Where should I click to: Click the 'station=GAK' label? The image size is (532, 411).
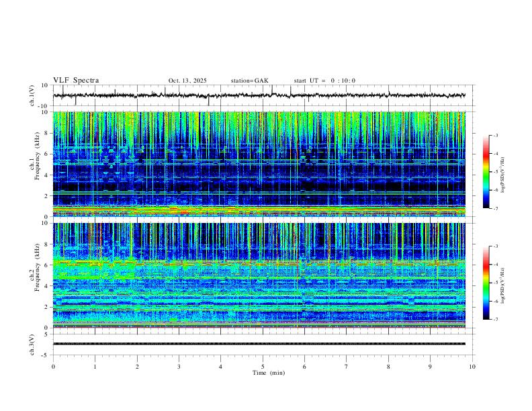click(249, 81)
